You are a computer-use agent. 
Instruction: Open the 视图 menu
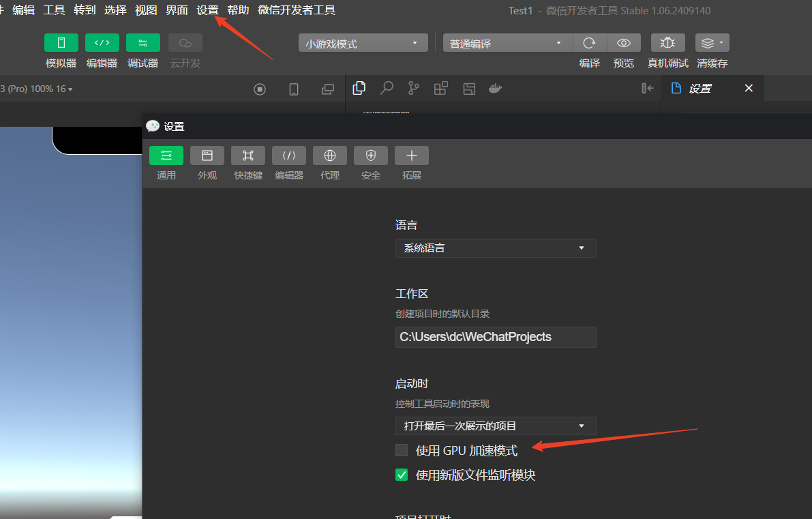[146, 10]
